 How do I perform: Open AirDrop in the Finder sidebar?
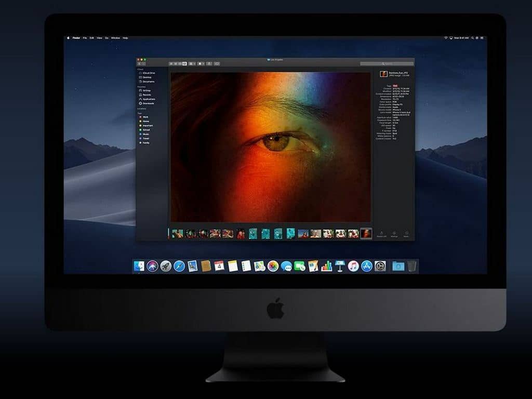(x=144, y=90)
